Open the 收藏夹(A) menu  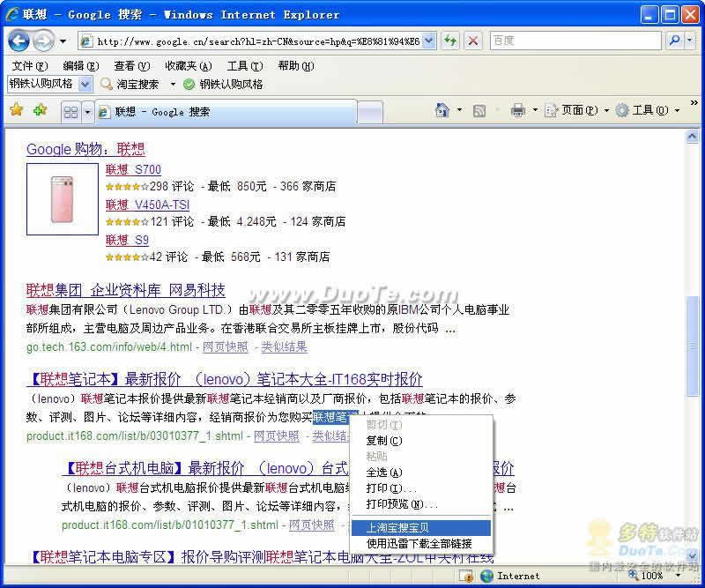[x=189, y=66]
